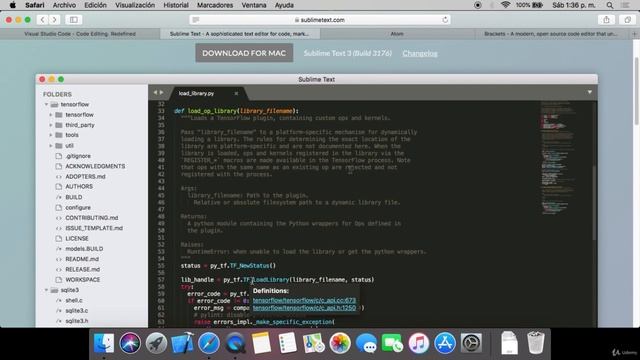Click the page vertical scrollbar
640x360 pixels.
tap(636, 91)
